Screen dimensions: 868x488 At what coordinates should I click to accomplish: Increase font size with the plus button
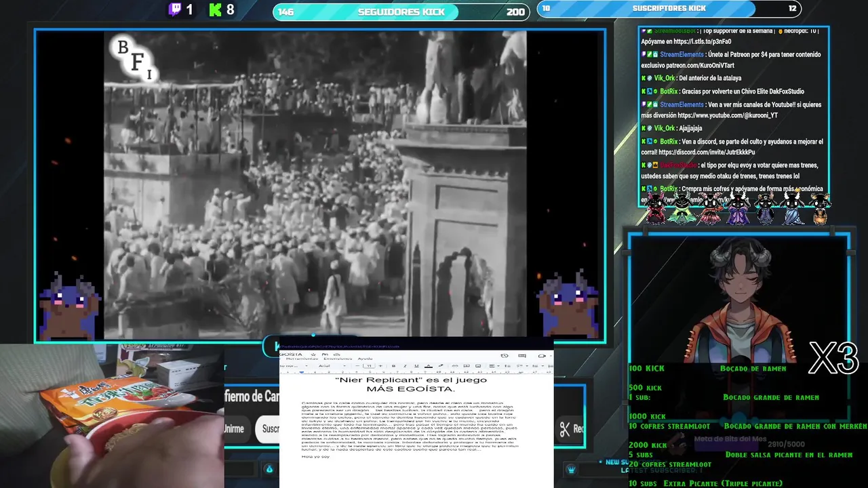(x=380, y=366)
